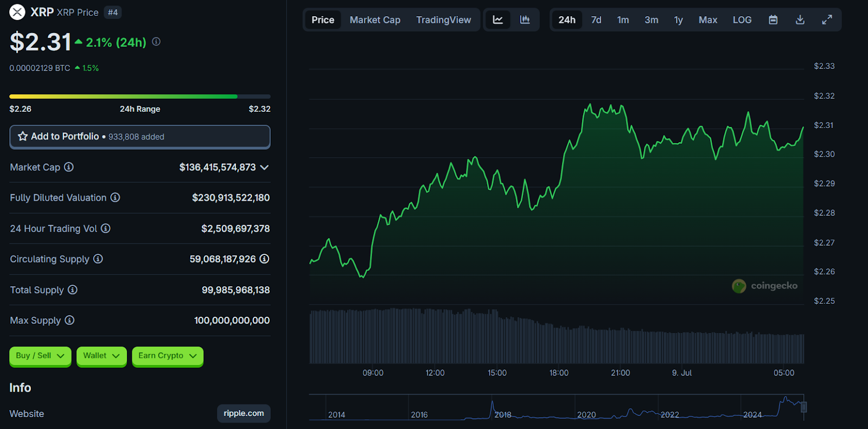Open the Wallet dropdown
The height and width of the screenshot is (429, 868).
[x=101, y=356]
